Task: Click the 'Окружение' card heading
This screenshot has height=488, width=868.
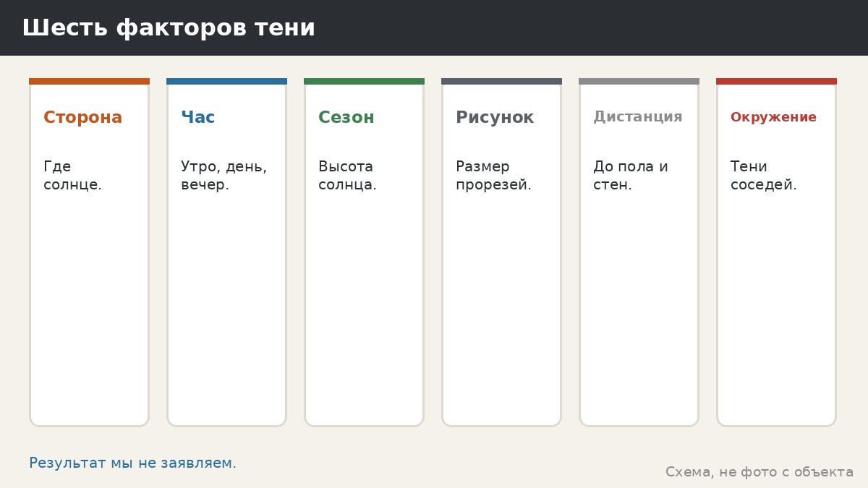Action: [x=773, y=117]
